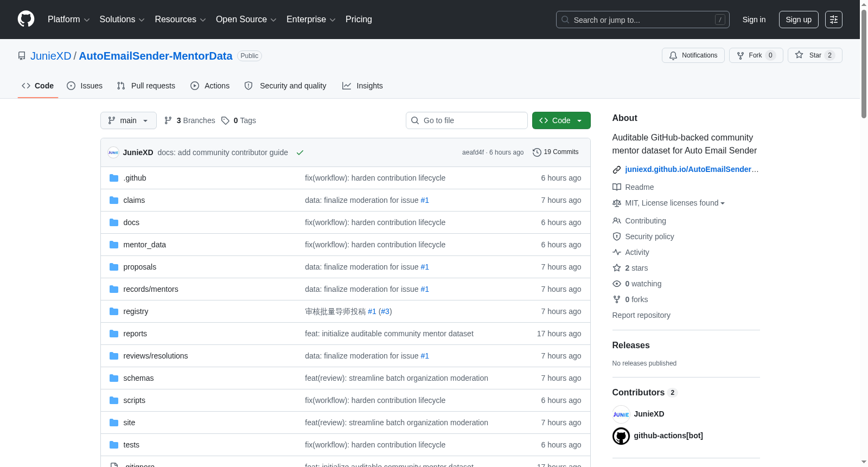Open the feat: initialize auditable community mentor dataset commit
Viewport: 868px width, 467px height.
(x=389, y=334)
